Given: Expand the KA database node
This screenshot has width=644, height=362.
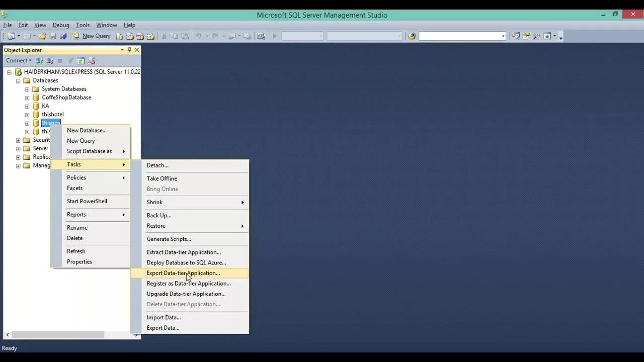Looking at the screenshot, I should 27,107.
